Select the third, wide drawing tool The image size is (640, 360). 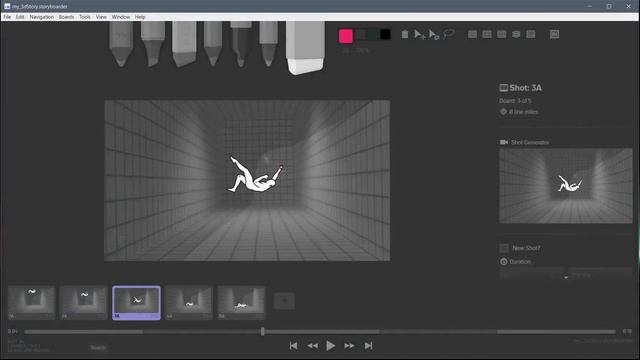coord(184,44)
